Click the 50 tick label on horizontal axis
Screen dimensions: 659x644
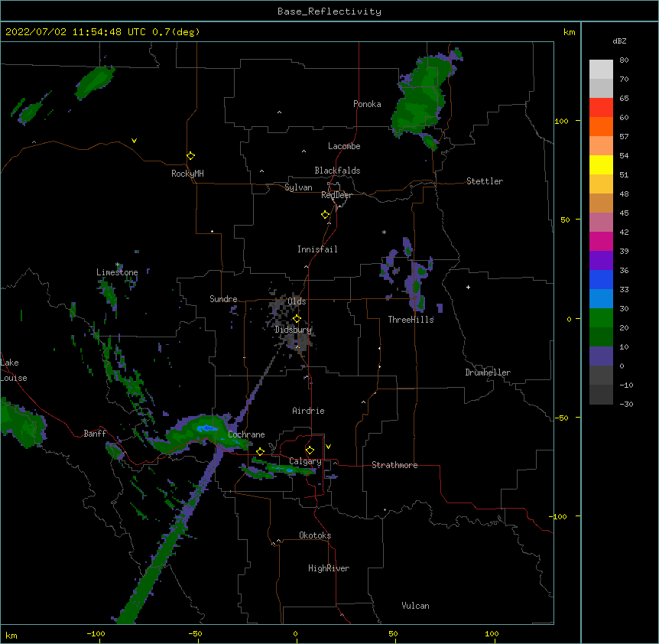[393, 634]
